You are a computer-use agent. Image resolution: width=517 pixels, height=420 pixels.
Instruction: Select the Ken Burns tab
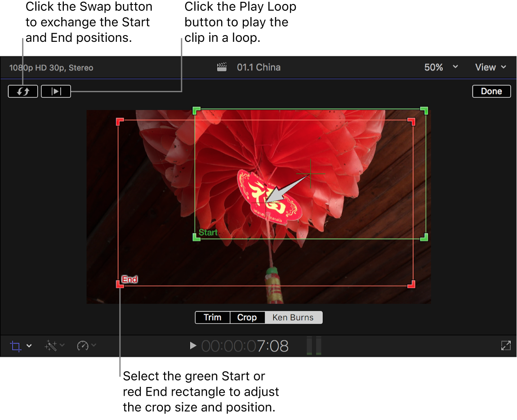(293, 317)
